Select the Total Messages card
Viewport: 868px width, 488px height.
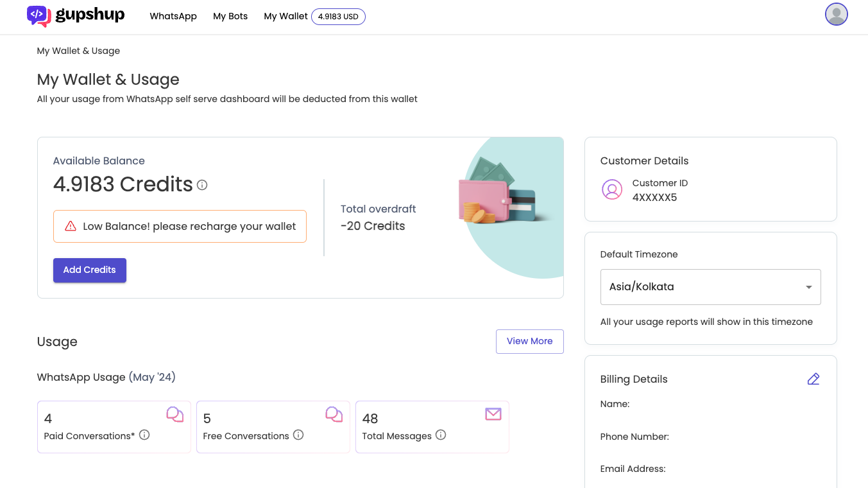432,427
